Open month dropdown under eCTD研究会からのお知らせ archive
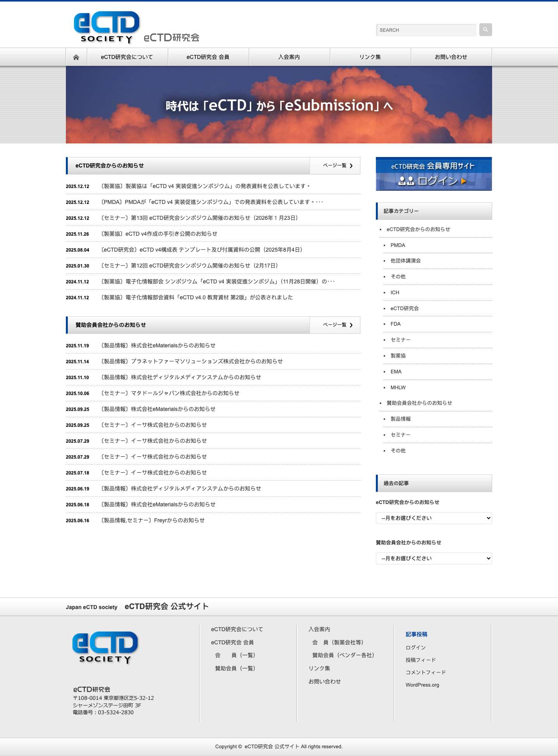Screen dimensions: 558x756 (x=434, y=518)
